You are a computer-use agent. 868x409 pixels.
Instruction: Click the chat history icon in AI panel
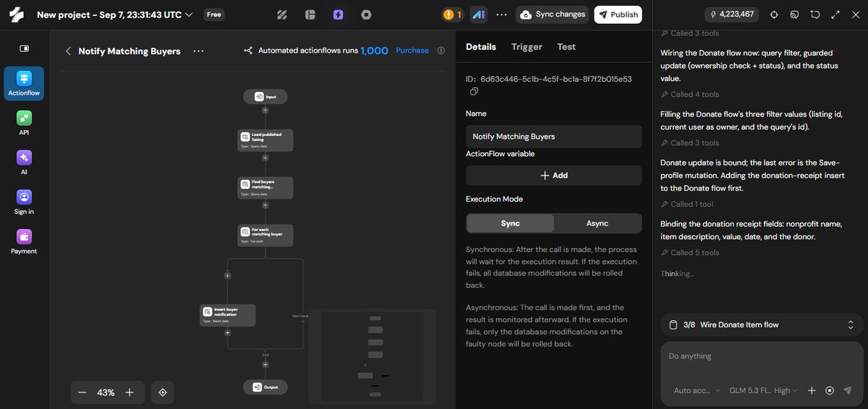[x=794, y=14]
